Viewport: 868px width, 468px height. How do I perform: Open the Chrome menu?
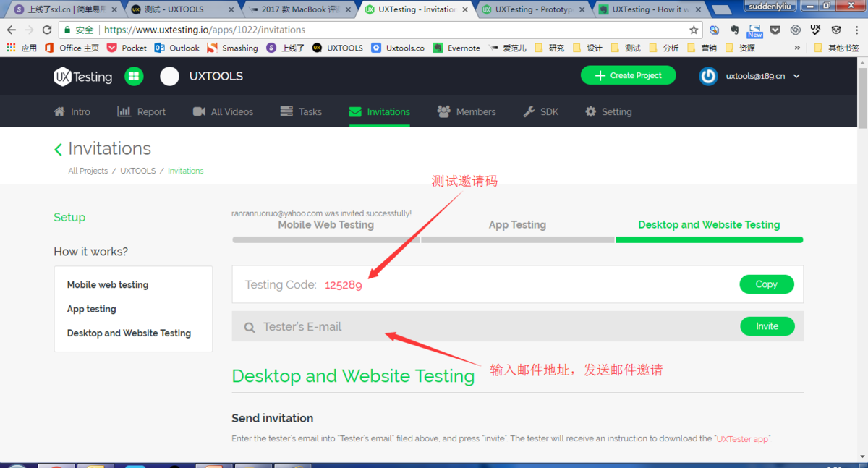(856, 30)
